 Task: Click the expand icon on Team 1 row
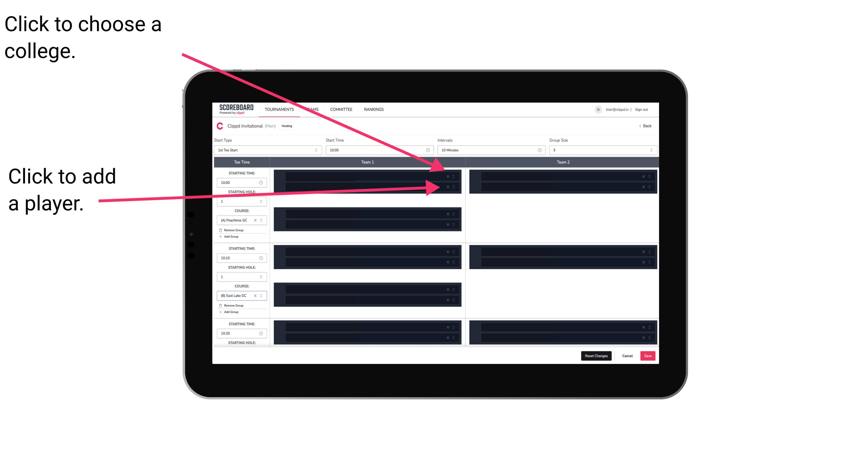pos(454,176)
